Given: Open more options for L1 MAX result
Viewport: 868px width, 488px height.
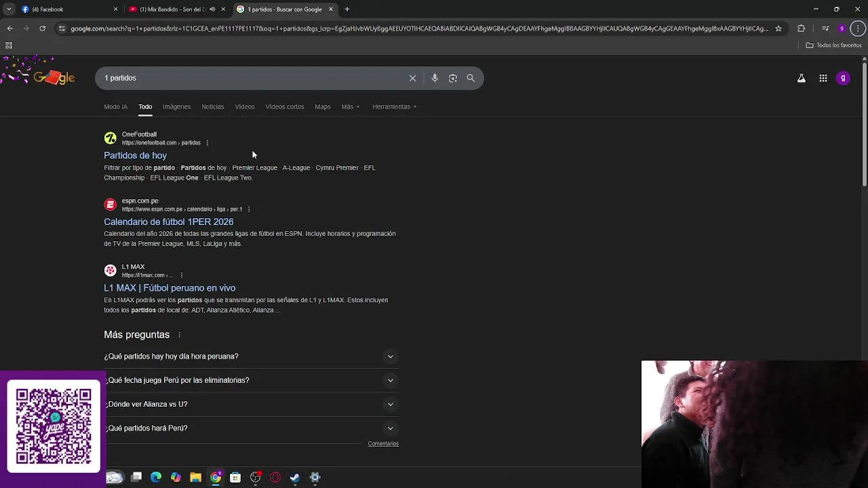Looking at the screenshot, I should click(181, 275).
